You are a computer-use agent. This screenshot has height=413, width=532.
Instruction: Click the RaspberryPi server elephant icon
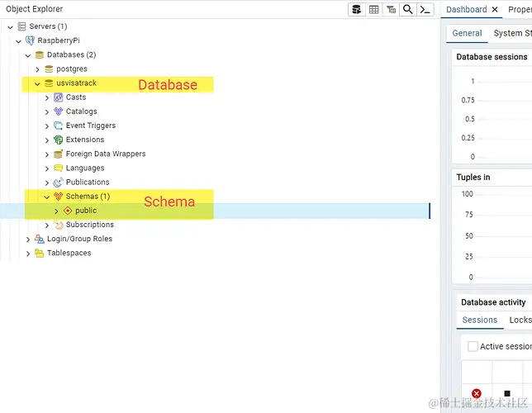[x=30, y=40]
